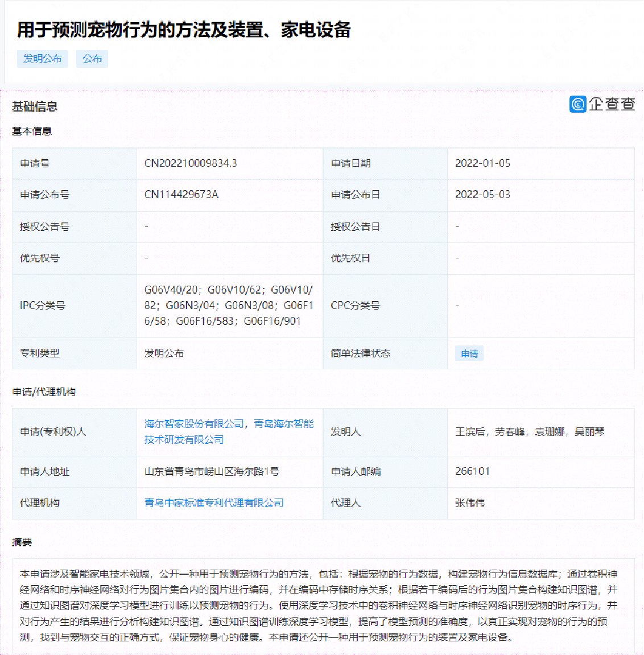This screenshot has width=644, height=655.
Task: Click the IPC classification codes cell
Action: pyautogui.click(x=229, y=306)
